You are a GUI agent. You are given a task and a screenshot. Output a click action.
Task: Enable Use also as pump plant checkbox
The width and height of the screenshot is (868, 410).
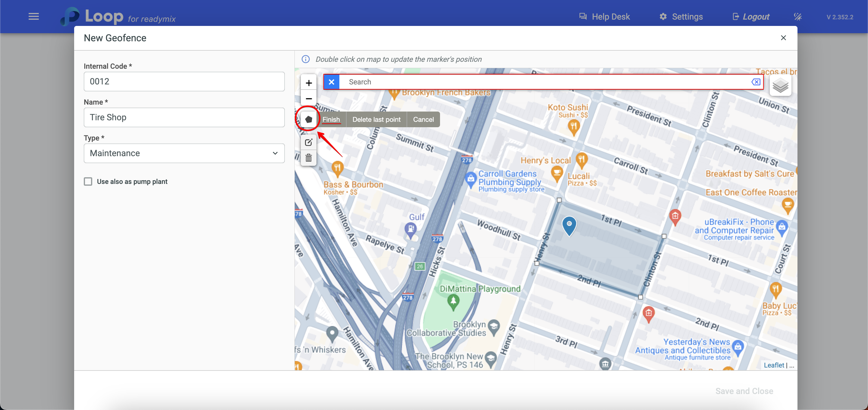pyautogui.click(x=88, y=181)
